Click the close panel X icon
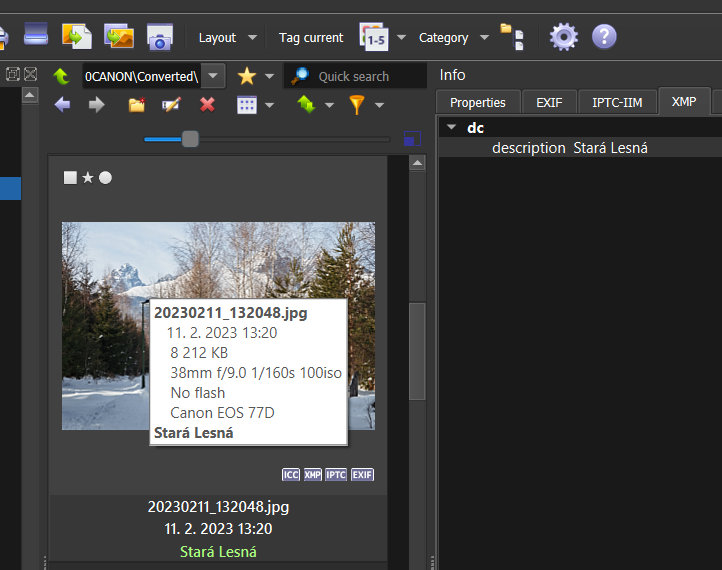 point(30,74)
